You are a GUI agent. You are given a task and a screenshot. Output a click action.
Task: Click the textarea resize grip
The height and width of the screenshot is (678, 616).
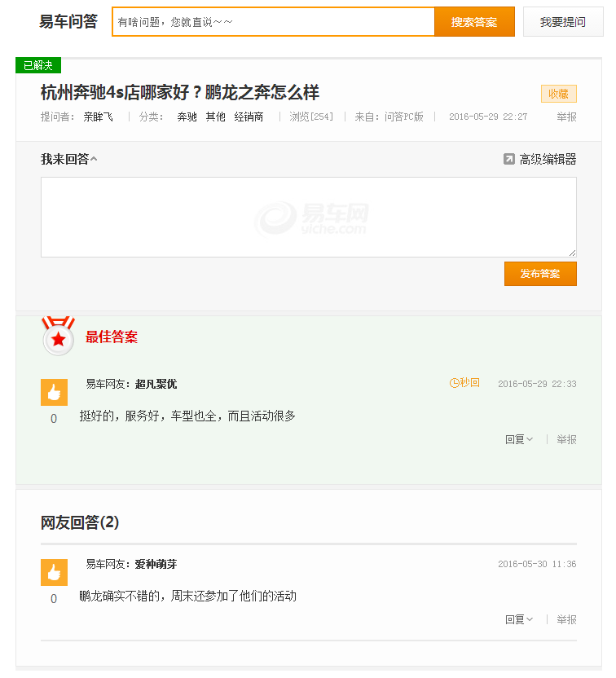coord(572,253)
